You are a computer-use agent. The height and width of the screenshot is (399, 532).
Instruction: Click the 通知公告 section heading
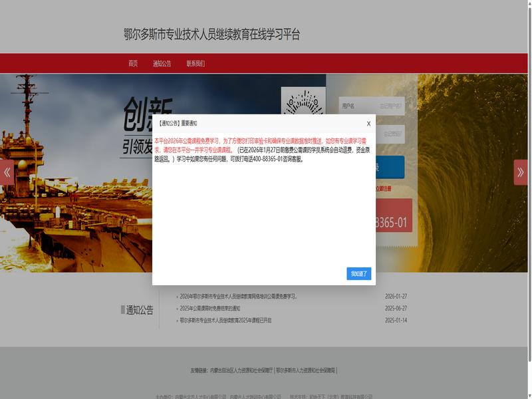(x=140, y=310)
